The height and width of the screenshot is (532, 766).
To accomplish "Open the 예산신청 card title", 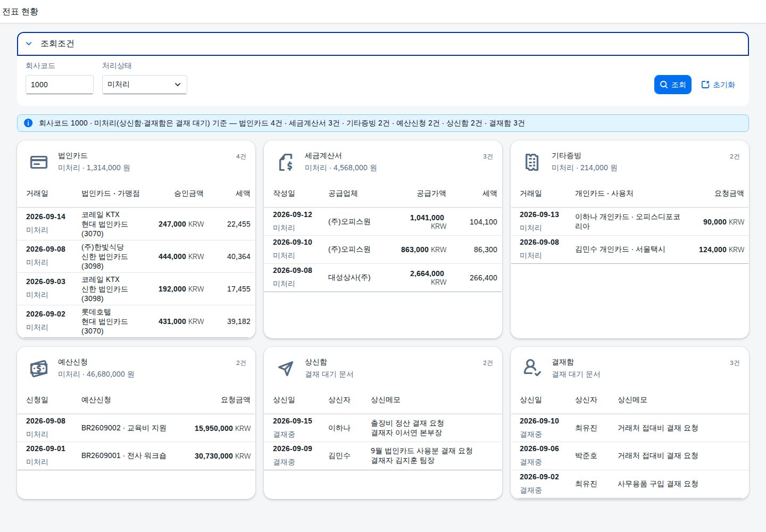I will pos(73,362).
